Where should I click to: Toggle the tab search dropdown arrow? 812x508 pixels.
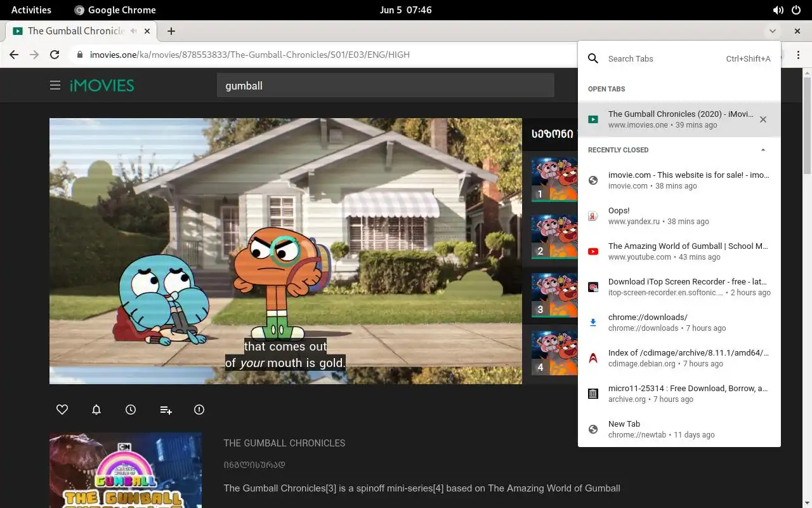pyautogui.click(x=772, y=30)
